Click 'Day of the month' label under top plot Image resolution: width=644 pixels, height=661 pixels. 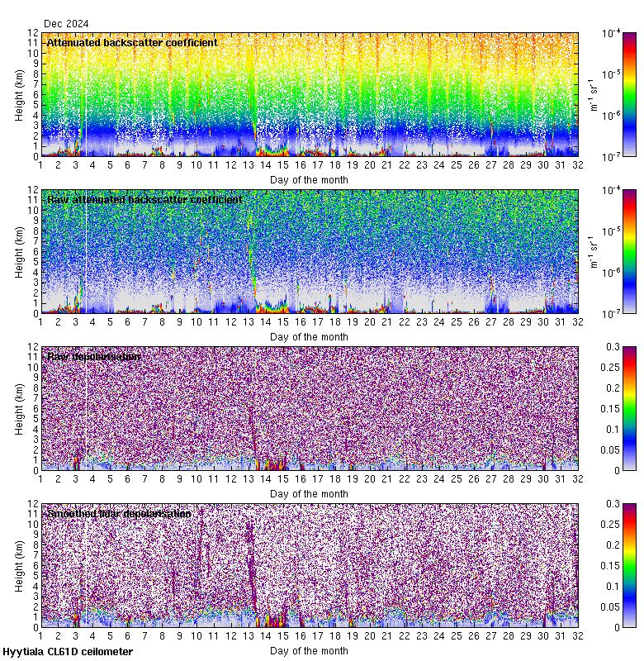tap(310, 179)
